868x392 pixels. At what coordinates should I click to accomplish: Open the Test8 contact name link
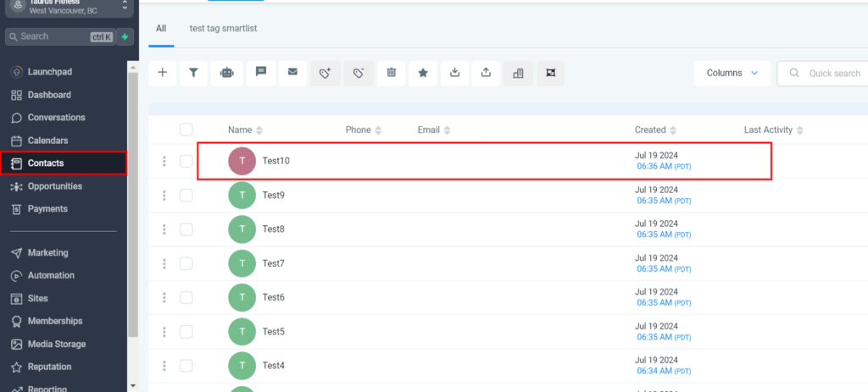tap(273, 229)
